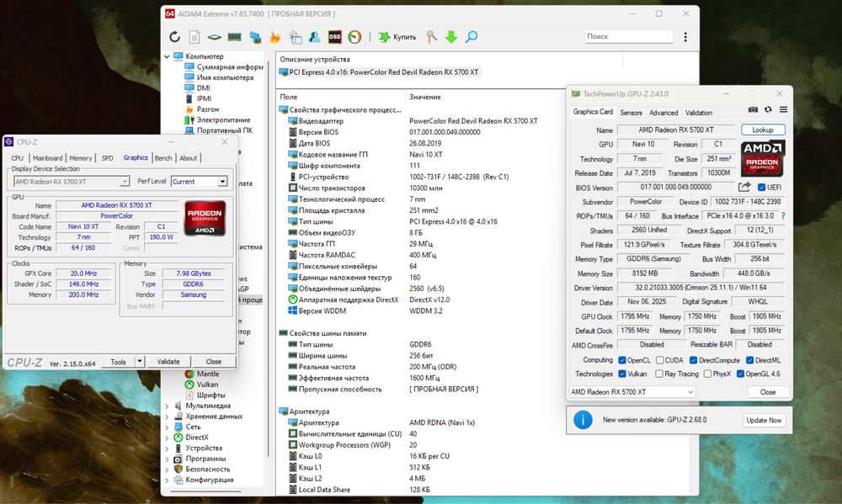Click the AIDA64 refresh icon
Image resolution: width=842 pixels, height=504 pixels.
(174, 37)
